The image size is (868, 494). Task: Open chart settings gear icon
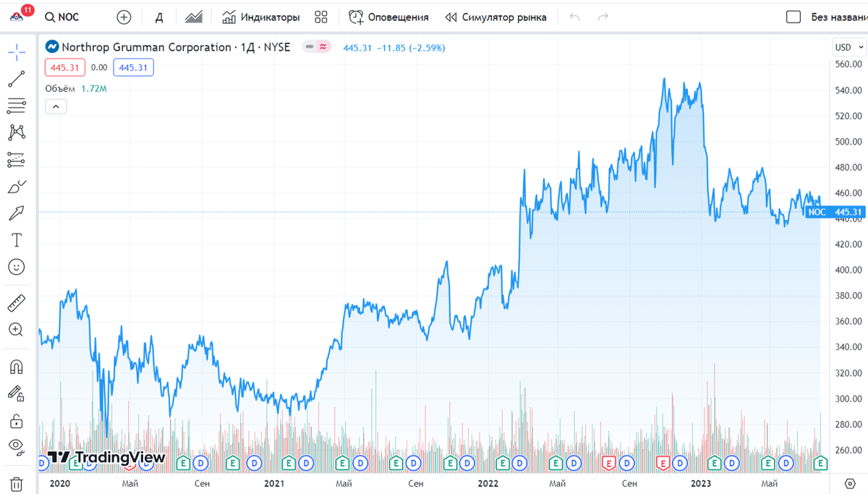click(850, 483)
